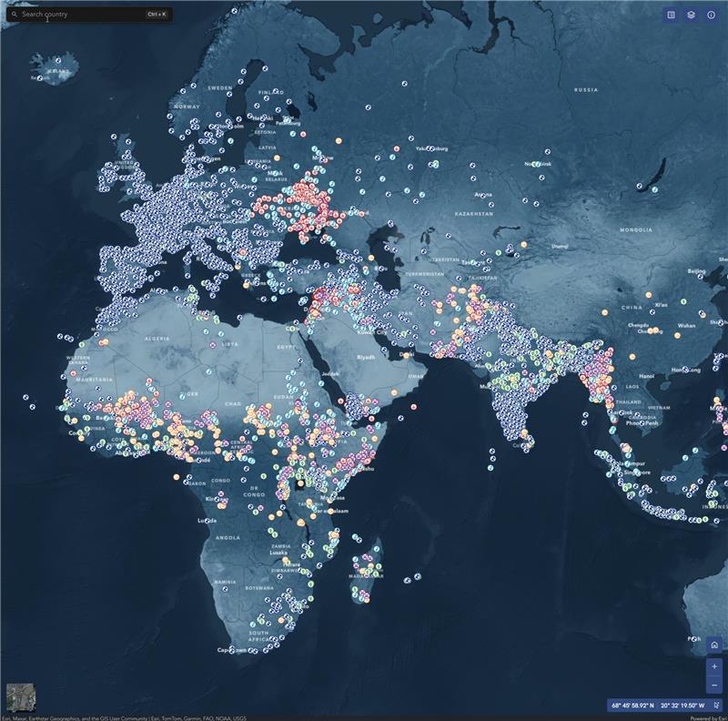Screen dimensions: 728x721
Task: Select the orange marker at Dubai
Action: [x=406, y=355]
